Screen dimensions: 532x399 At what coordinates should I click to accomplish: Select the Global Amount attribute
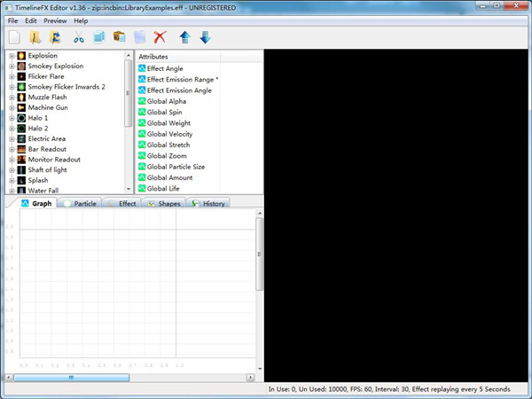tap(169, 177)
